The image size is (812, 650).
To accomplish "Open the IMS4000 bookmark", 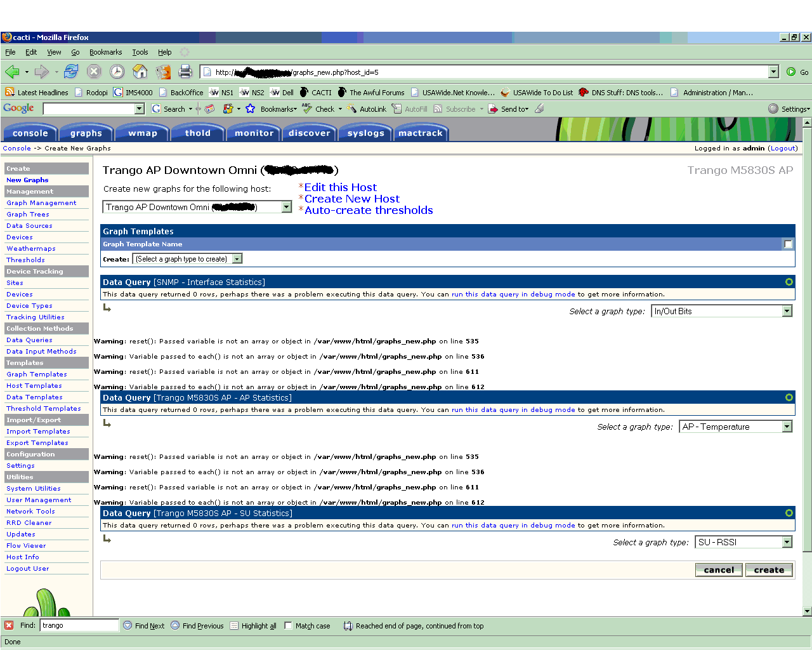I will point(133,92).
